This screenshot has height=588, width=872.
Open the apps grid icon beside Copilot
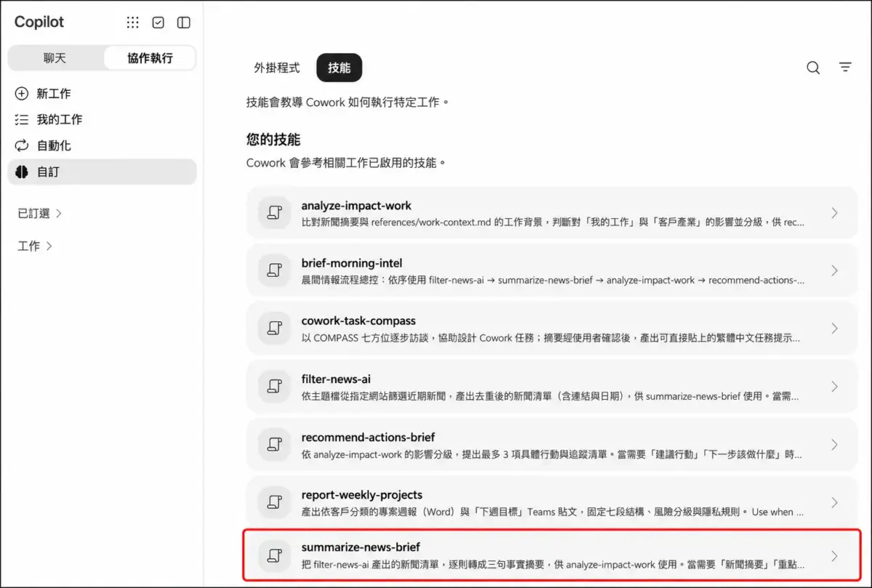[132, 23]
